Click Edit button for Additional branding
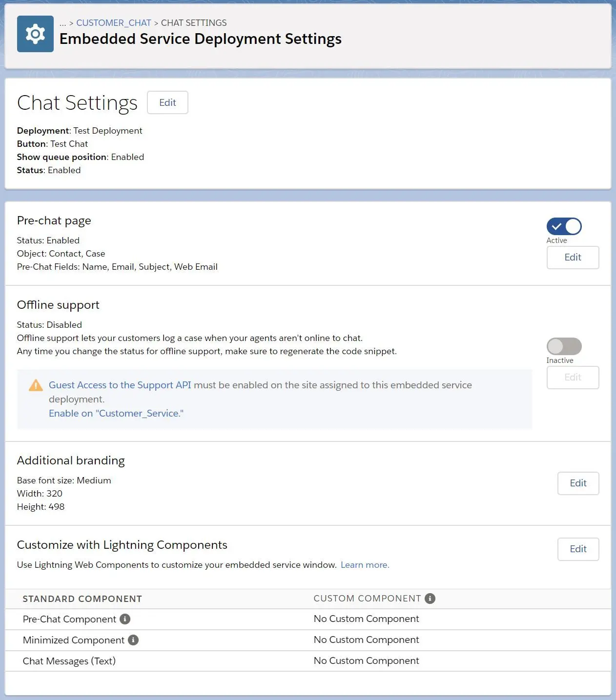616x700 pixels. (578, 483)
